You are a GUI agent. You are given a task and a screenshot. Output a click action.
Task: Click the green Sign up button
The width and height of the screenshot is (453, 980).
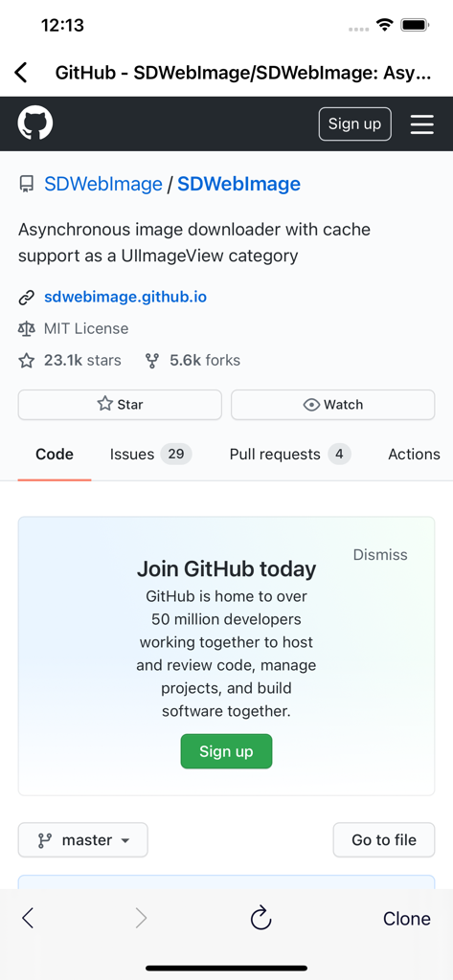click(226, 751)
